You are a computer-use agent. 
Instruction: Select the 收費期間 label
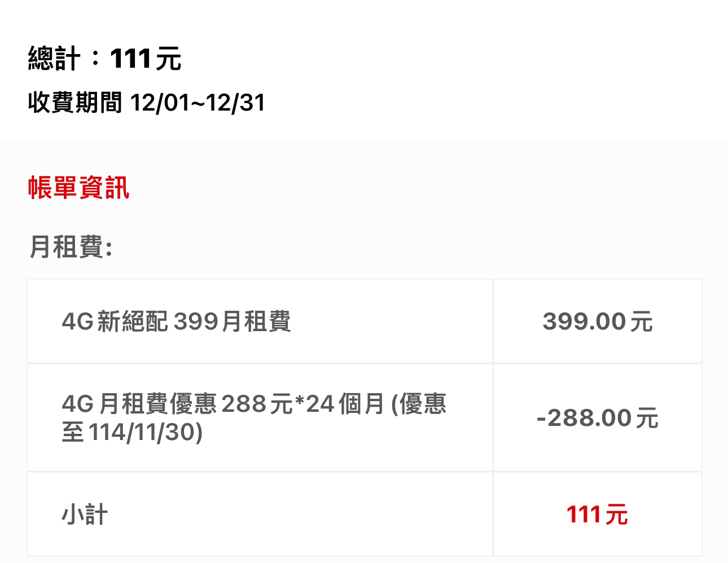click(x=74, y=103)
